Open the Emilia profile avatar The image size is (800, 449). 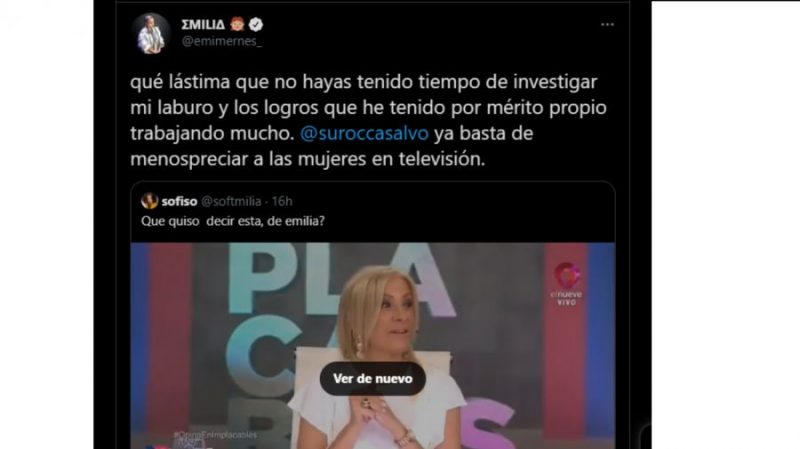pyautogui.click(x=151, y=34)
